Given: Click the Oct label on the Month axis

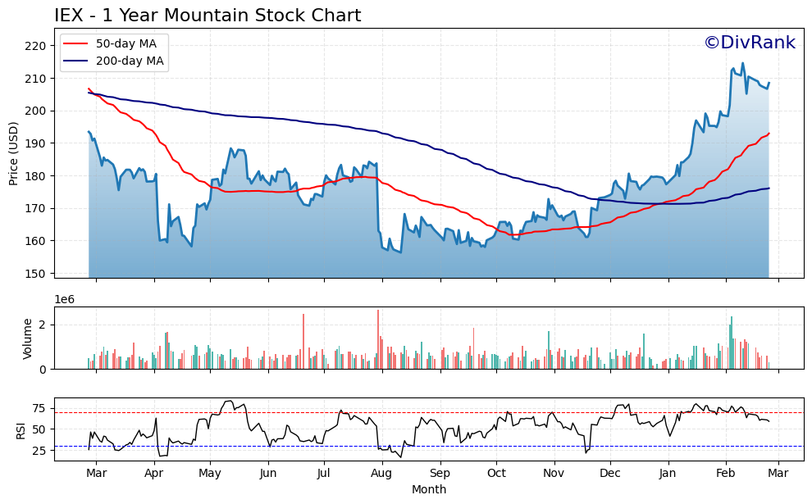Looking at the screenshot, I should point(495,474).
